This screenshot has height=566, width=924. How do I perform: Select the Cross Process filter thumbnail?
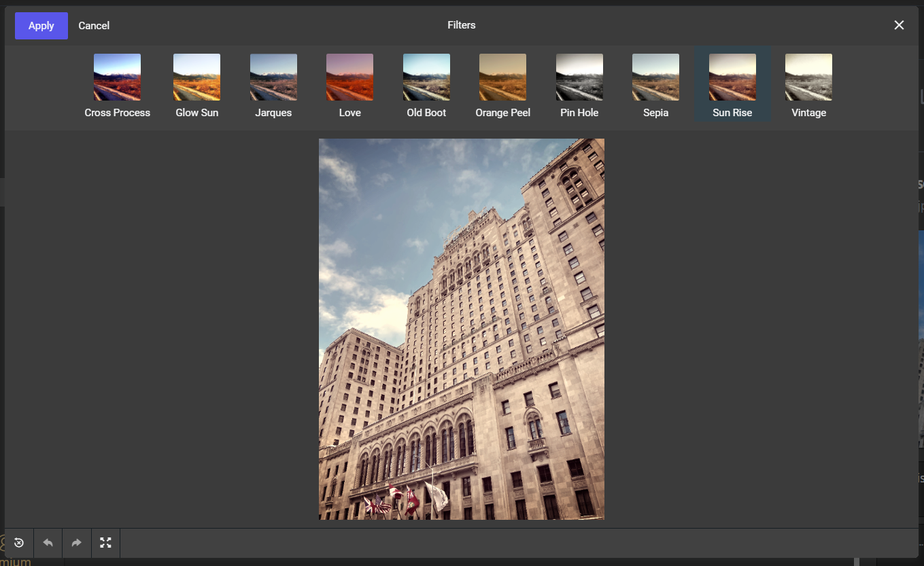[x=118, y=77]
